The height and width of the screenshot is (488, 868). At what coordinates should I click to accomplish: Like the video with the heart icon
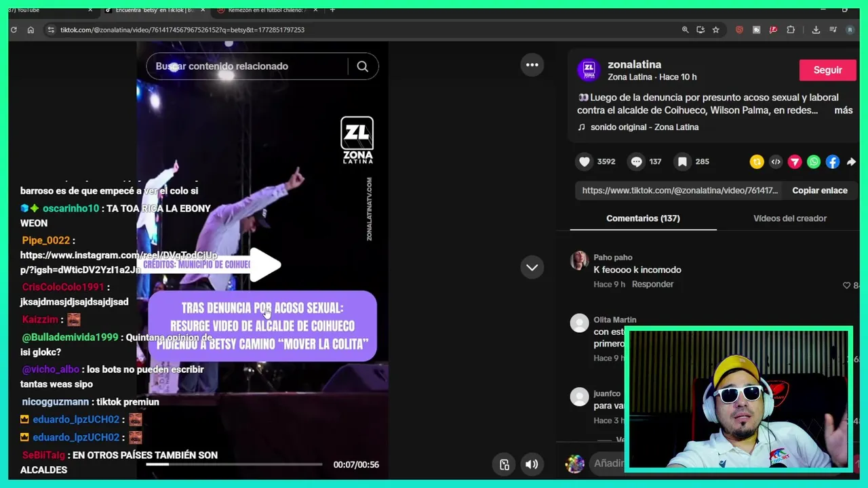point(585,161)
